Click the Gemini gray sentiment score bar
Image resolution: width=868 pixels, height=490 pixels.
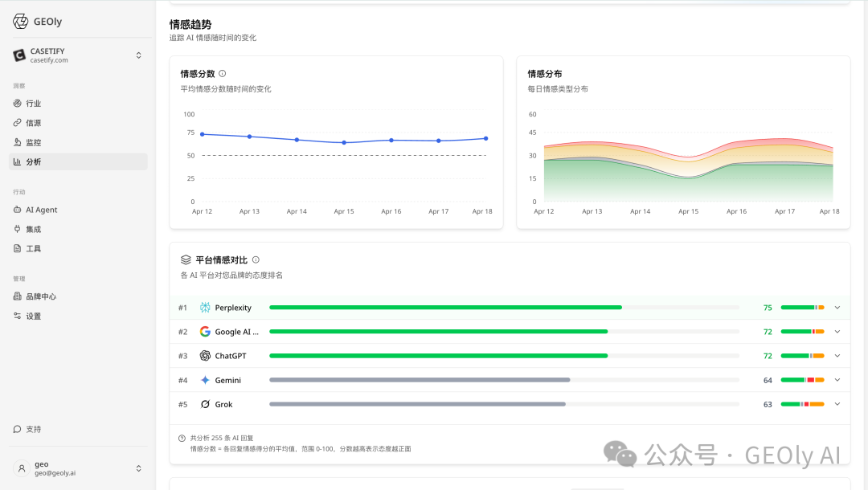click(420, 380)
